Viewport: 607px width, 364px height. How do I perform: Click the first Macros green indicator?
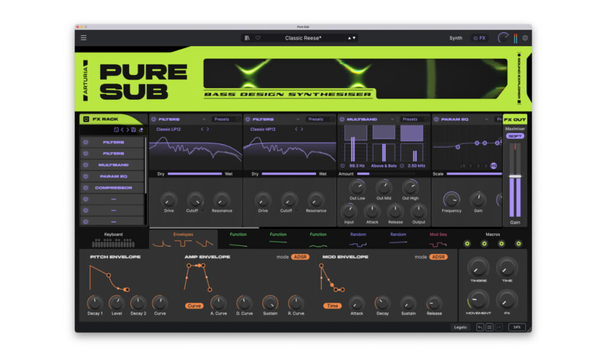(467, 244)
